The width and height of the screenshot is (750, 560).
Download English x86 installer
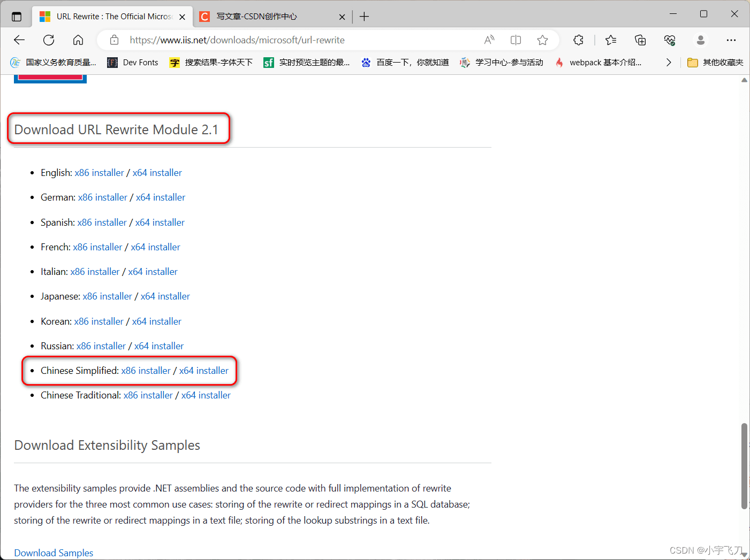click(100, 173)
